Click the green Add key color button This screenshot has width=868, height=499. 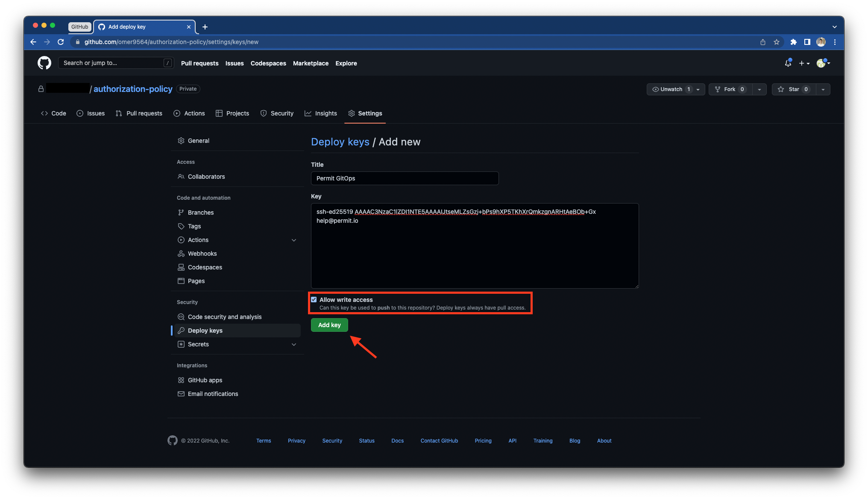(329, 325)
